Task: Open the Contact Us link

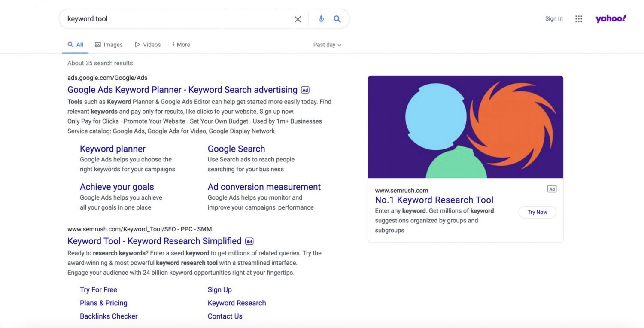Action: (225, 316)
